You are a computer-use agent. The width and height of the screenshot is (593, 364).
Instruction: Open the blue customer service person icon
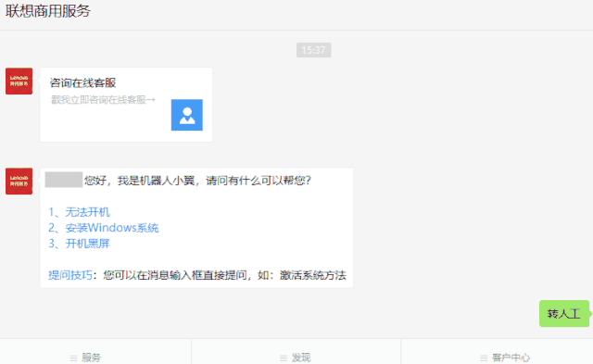(187, 115)
